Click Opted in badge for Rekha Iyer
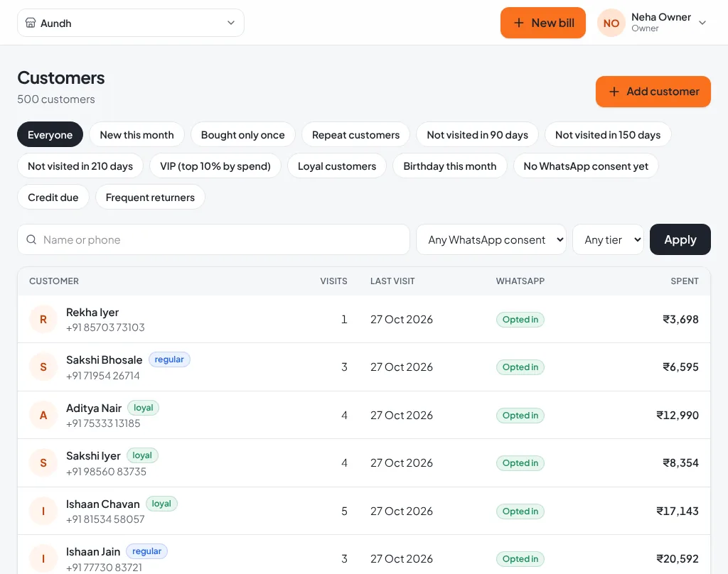 point(520,319)
